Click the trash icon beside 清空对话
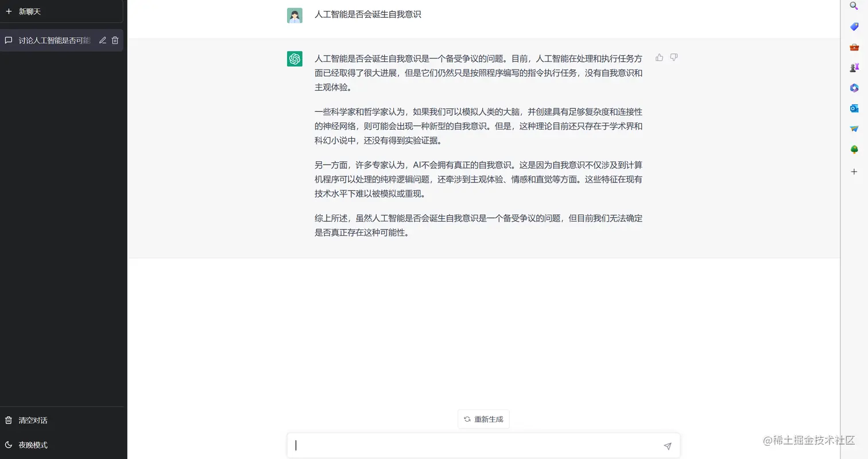 click(x=9, y=420)
